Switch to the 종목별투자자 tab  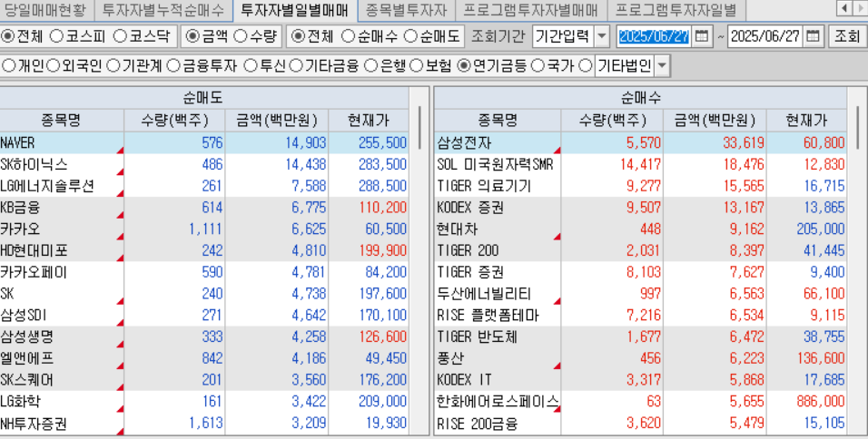[406, 9]
